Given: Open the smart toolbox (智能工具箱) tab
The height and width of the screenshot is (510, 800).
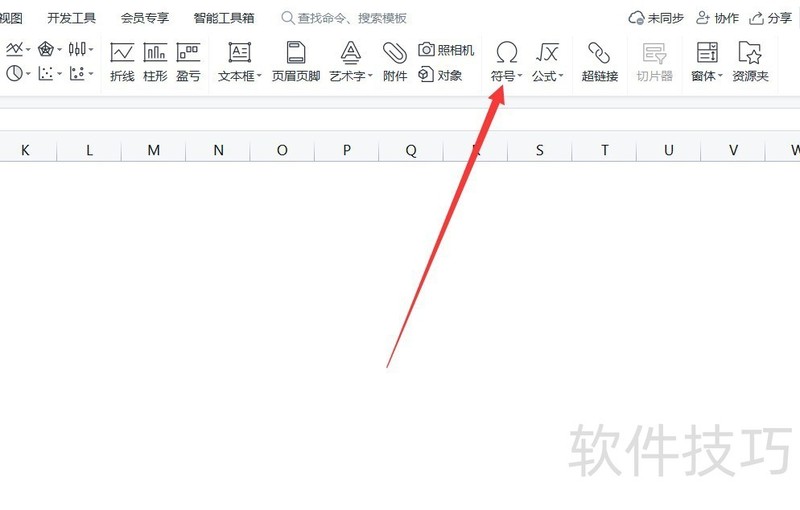Looking at the screenshot, I should (x=224, y=18).
